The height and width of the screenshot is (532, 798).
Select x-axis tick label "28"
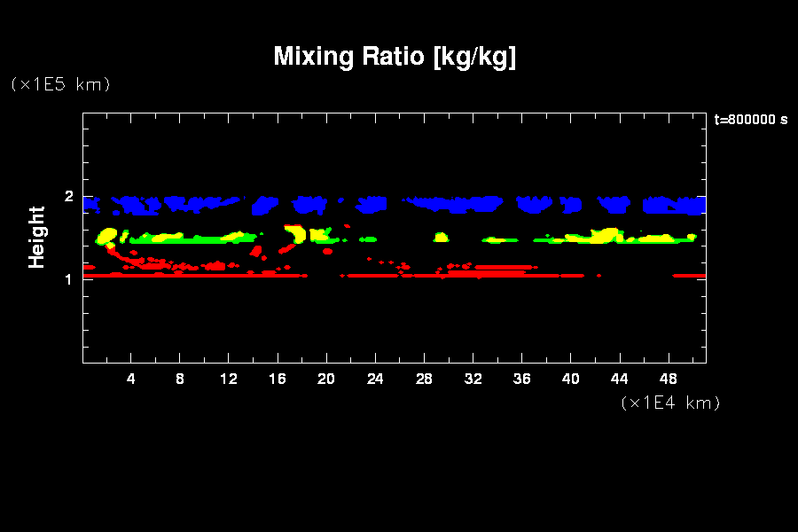click(424, 379)
